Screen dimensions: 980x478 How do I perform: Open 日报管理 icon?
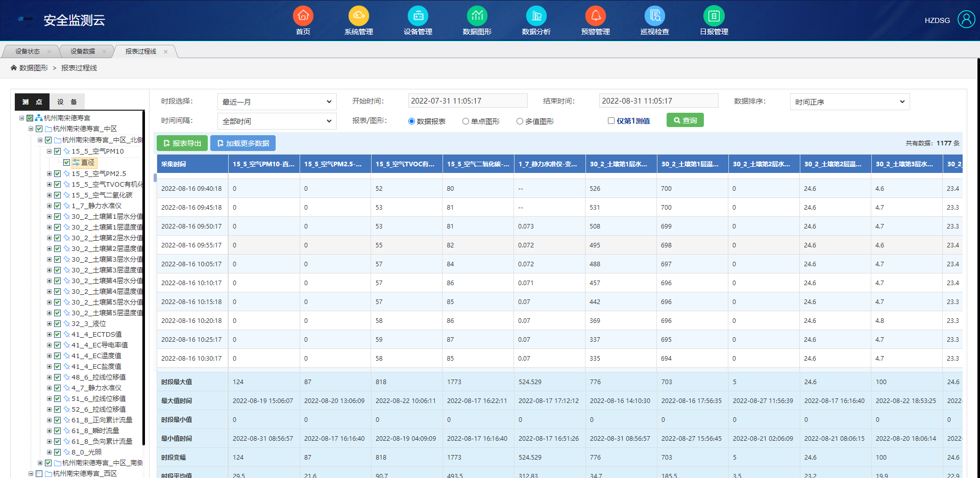point(714,15)
